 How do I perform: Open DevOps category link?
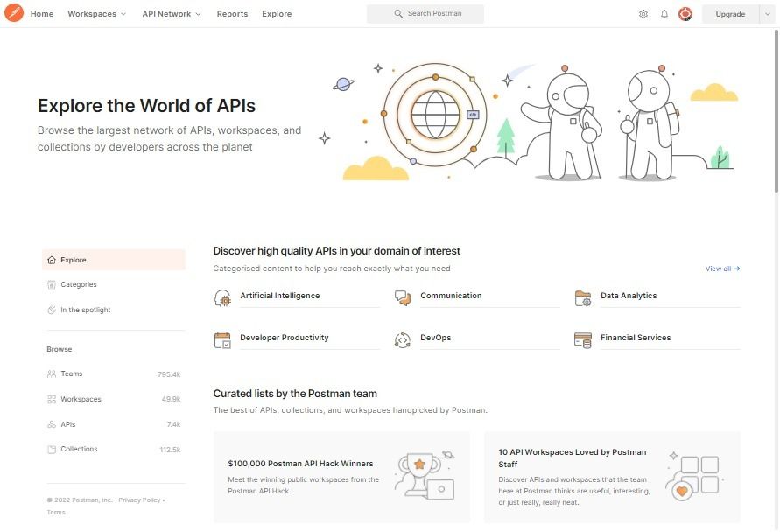pyautogui.click(x=436, y=338)
